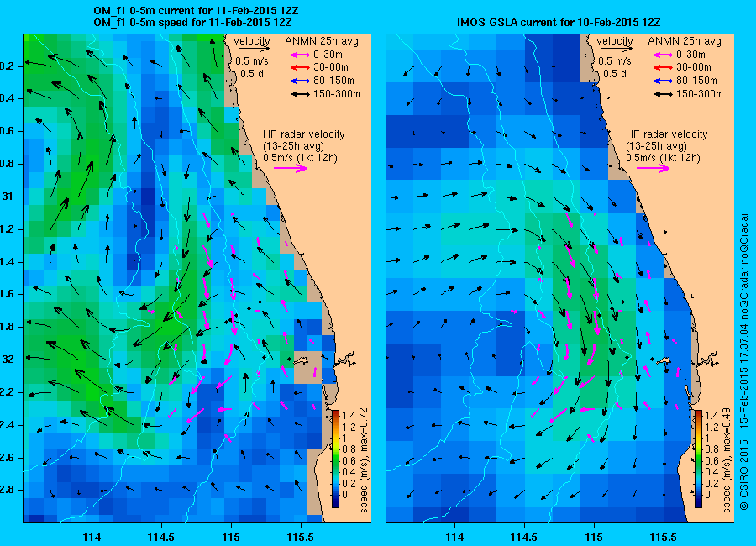The image size is (756, 546).
Task: Click the '115' longitude tick under right map
Action: (594, 537)
